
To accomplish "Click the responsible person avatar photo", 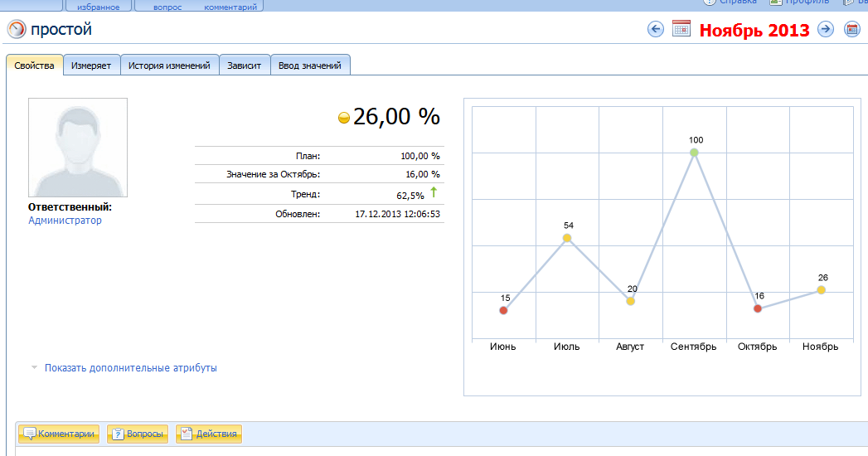I will pos(78,148).
